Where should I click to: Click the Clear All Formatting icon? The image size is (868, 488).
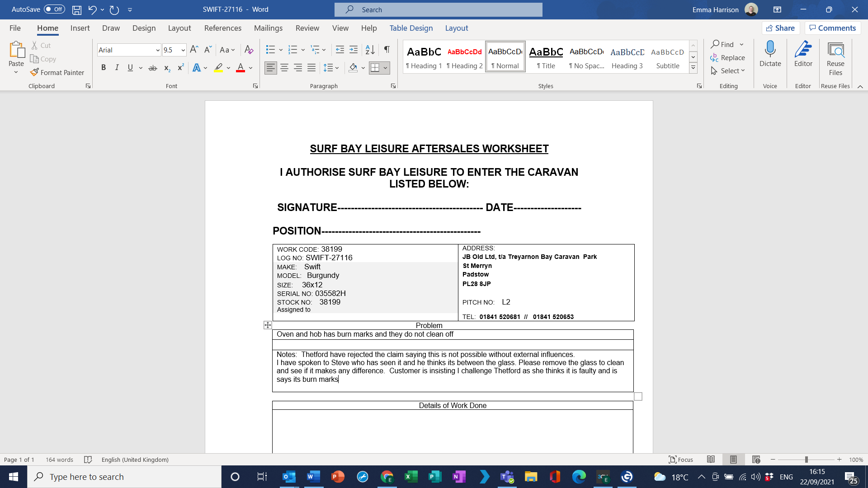(x=249, y=50)
